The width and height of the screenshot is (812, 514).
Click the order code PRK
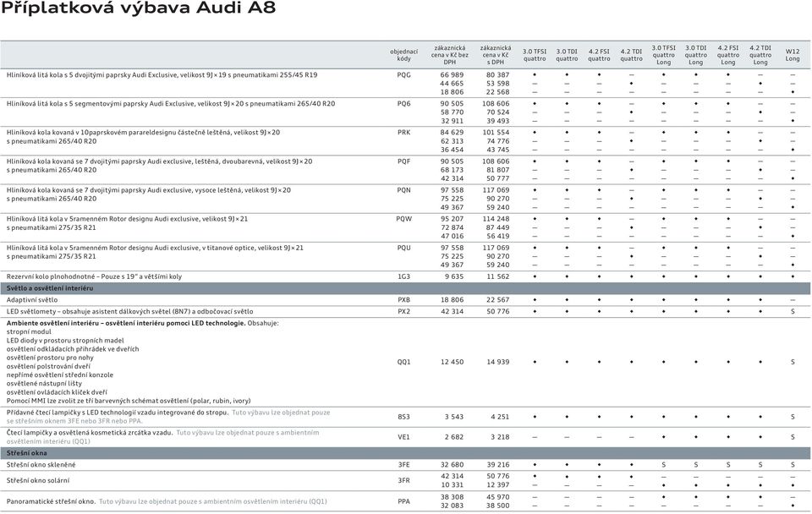(x=404, y=133)
